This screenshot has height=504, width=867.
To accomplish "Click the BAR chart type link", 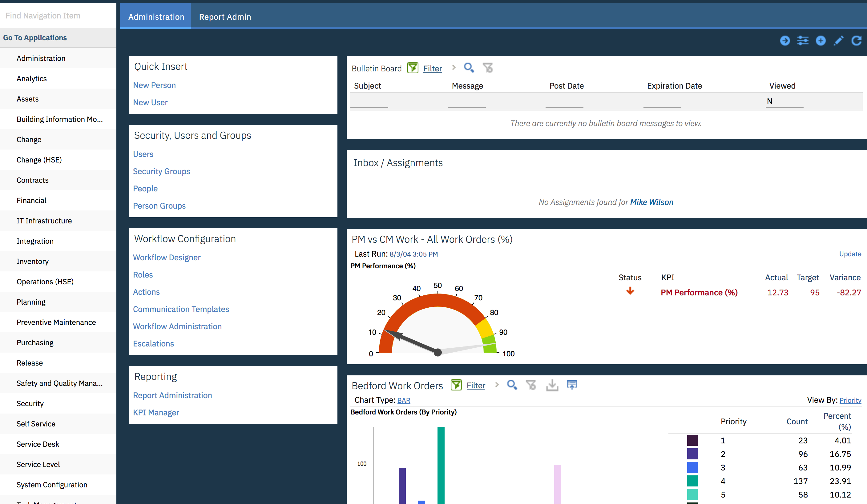I will (x=404, y=400).
